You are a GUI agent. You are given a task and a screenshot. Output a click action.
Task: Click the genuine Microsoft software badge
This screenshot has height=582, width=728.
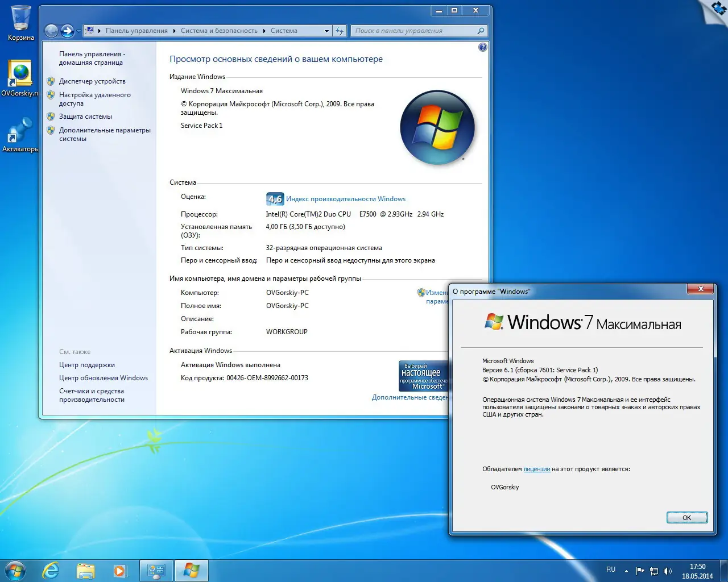pyautogui.click(x=424, y=376)
